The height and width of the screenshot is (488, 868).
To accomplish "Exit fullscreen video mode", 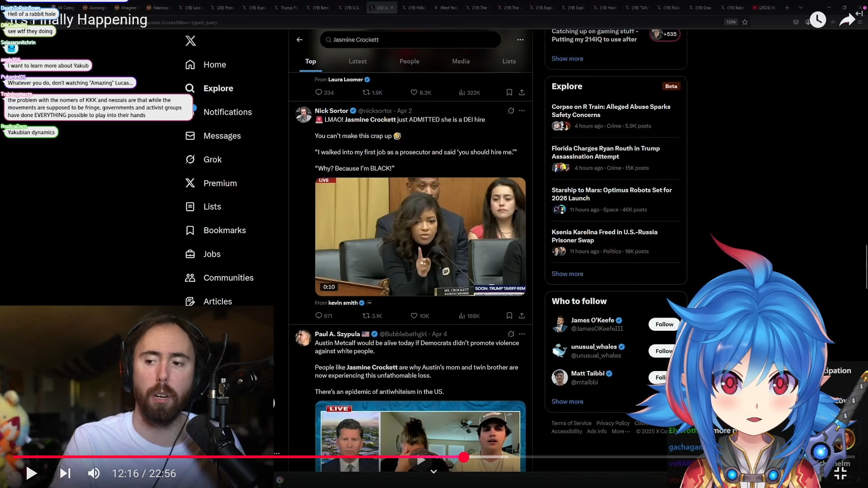I will 840,473.
